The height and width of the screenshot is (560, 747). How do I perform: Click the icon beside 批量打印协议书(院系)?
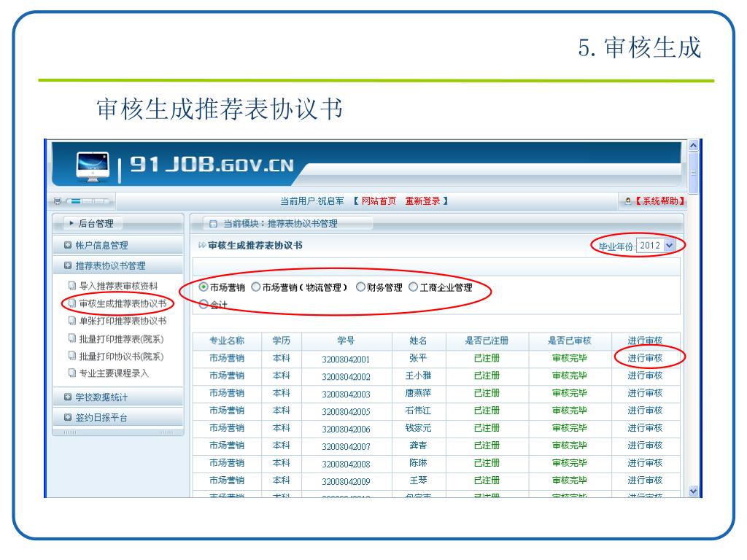pyautogui.click(x=71, y=356)
